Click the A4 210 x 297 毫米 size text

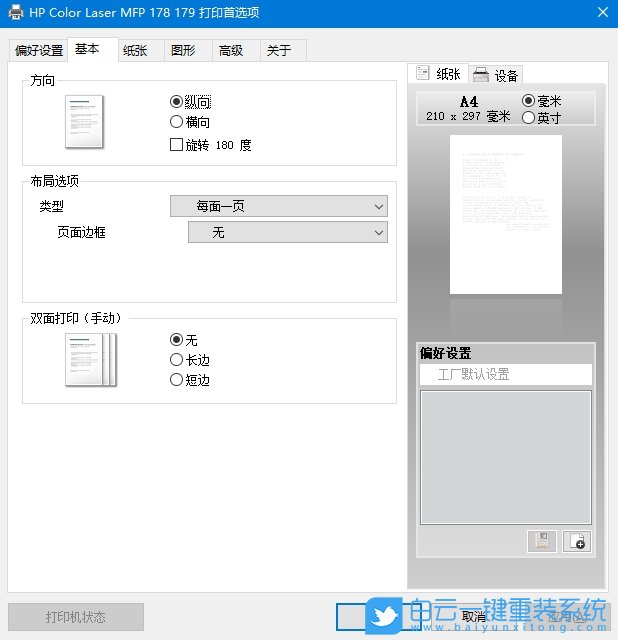[468, 109]
